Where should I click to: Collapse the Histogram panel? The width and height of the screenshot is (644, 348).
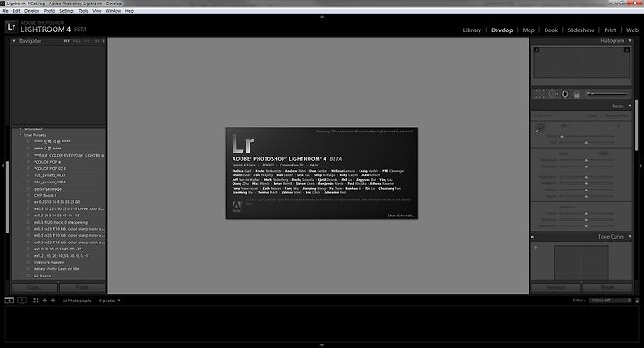(630, 40)
